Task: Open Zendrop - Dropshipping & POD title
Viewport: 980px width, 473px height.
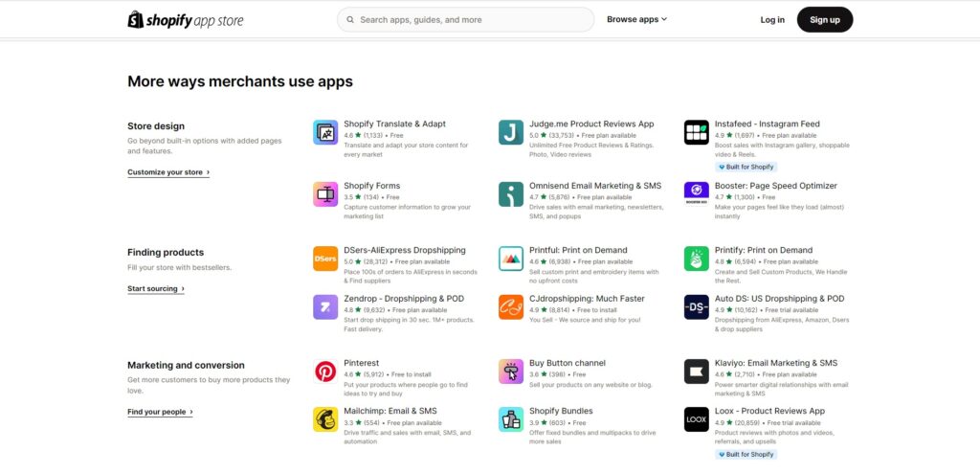Action: click(x=404, y=299)
